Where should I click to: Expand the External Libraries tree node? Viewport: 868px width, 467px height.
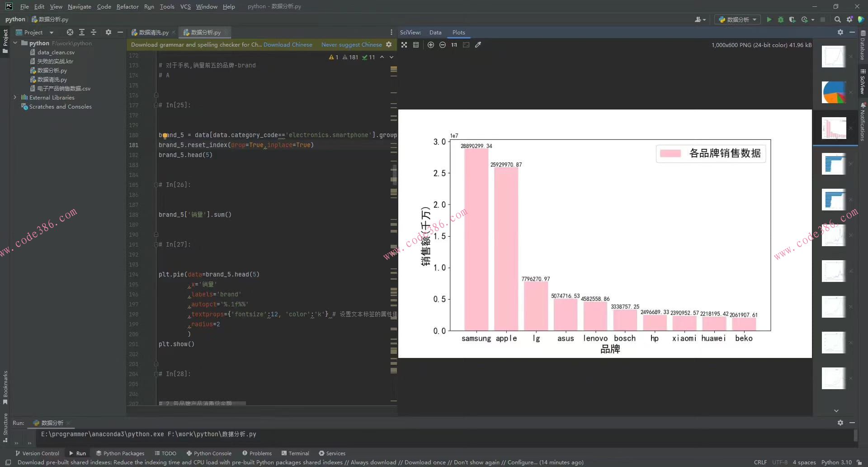15,97
